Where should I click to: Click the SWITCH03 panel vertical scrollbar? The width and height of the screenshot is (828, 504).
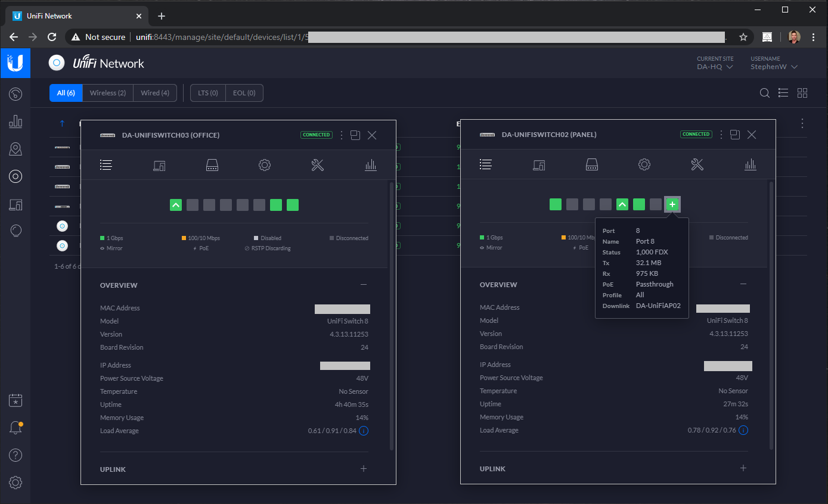tap(391, 316)
